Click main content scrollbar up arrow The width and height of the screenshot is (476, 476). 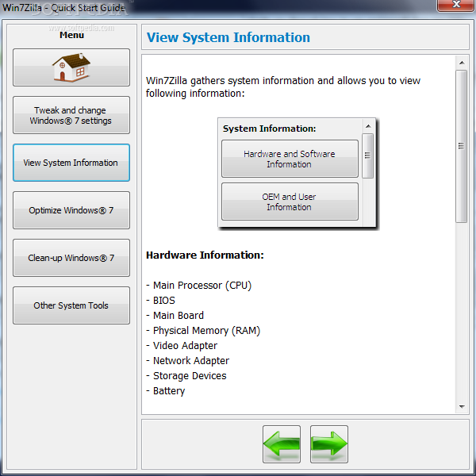click(x=462, y=63)
